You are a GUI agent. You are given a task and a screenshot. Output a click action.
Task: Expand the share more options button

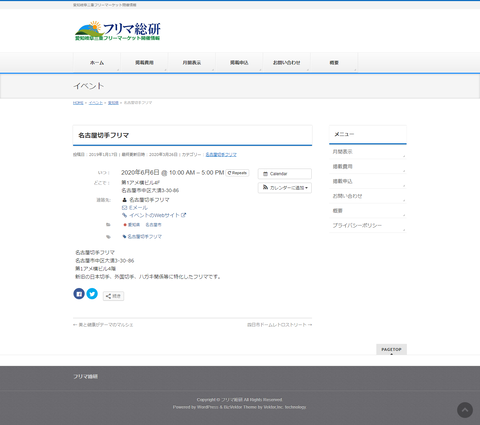click(x=113, y=296)
